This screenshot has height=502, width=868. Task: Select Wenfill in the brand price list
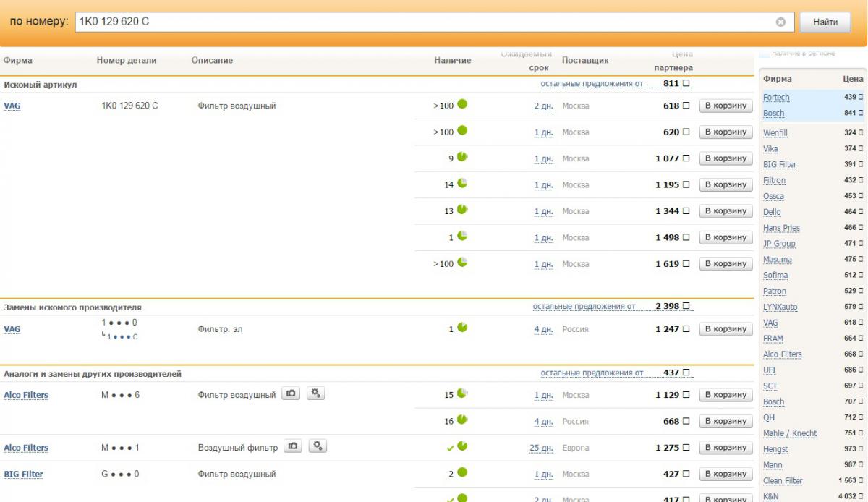(775, 133)
